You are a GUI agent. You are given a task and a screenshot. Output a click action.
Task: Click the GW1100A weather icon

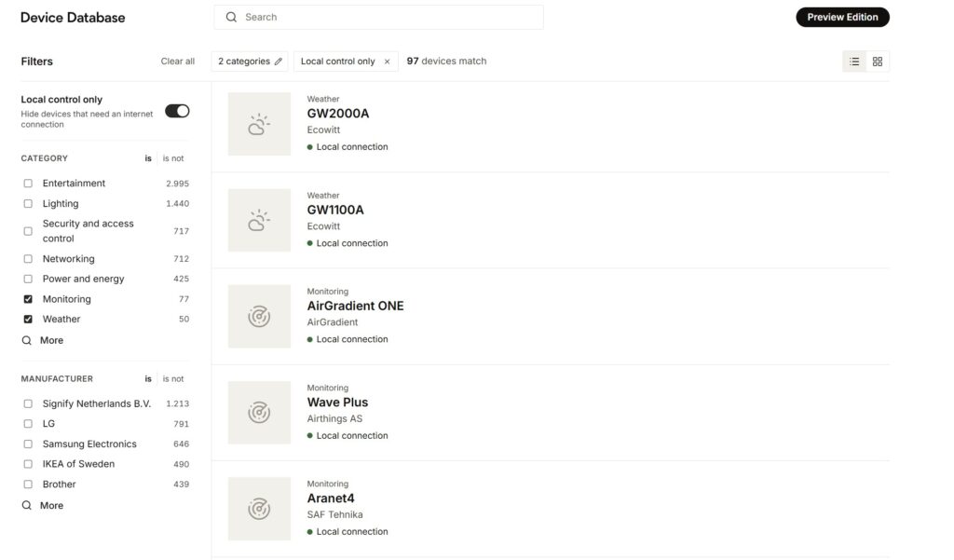259,220
